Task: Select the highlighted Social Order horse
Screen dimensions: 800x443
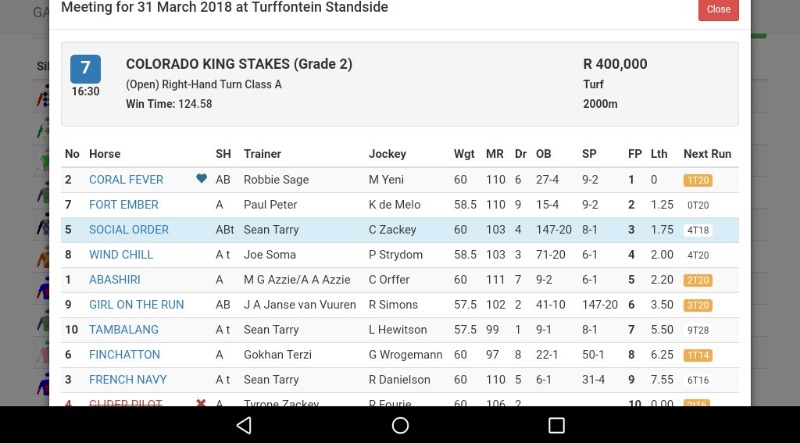Action: [x=129, y=230]
